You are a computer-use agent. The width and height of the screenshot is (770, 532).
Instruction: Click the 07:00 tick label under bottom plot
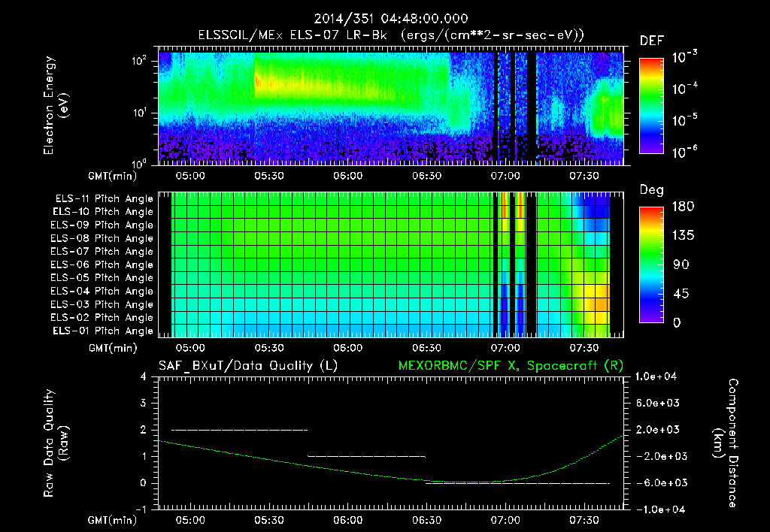505,520
